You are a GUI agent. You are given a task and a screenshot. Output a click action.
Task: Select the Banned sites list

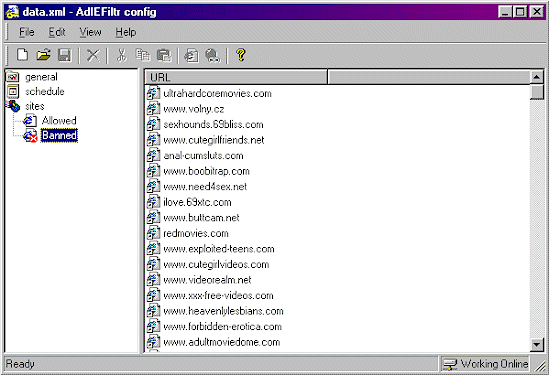pos(59,135)
